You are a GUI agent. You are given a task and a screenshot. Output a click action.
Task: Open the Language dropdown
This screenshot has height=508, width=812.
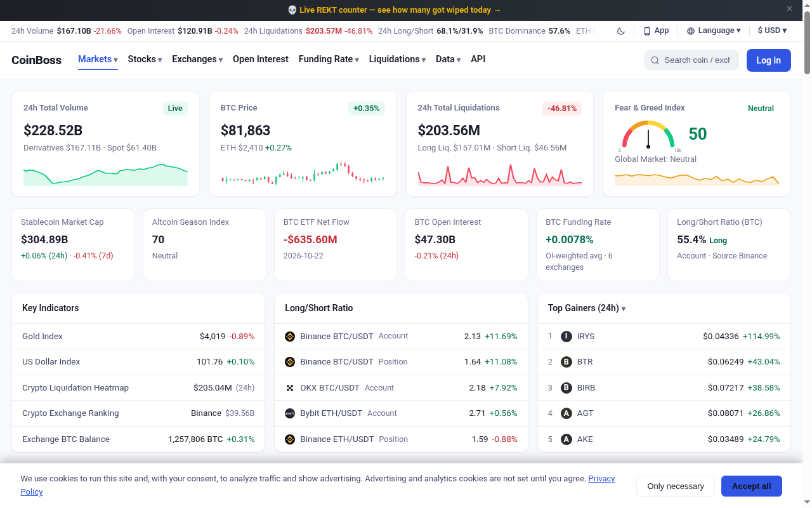click(714, 30)
